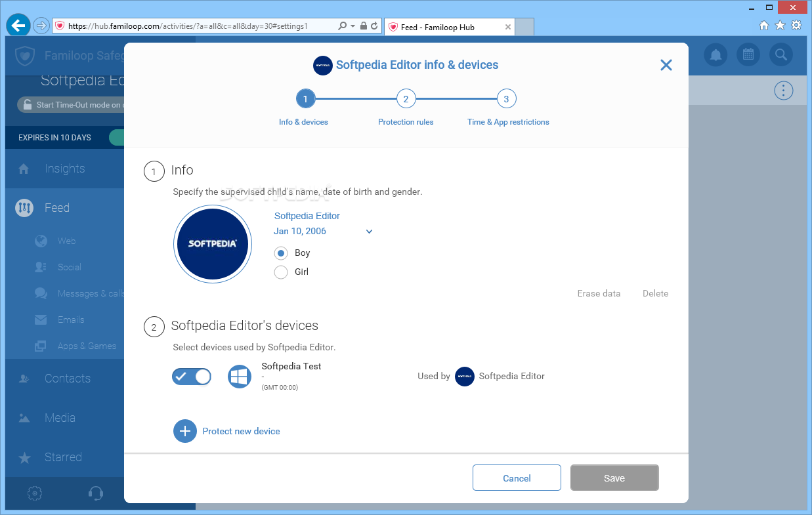Open Messages & calls under Feed

pos(91,293)
